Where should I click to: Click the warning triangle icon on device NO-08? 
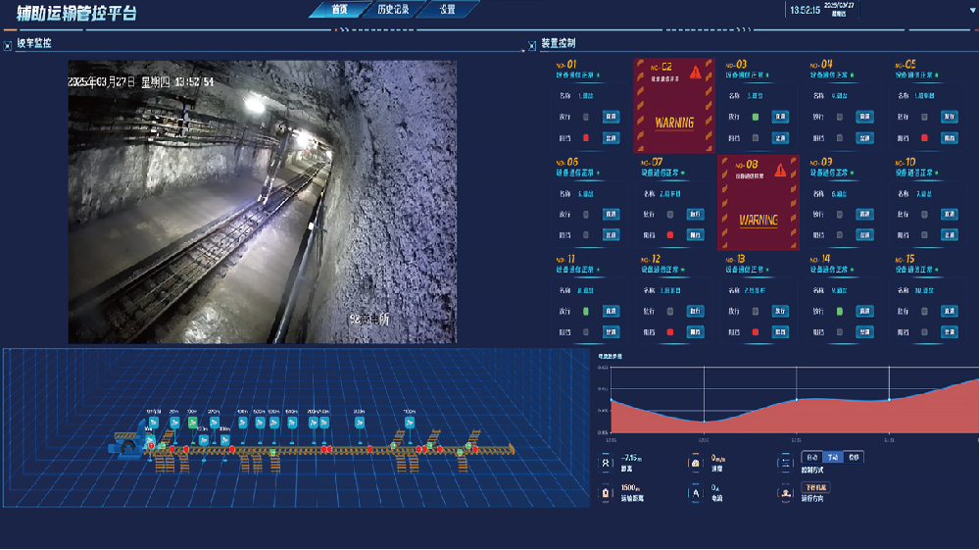coord(779,170)
